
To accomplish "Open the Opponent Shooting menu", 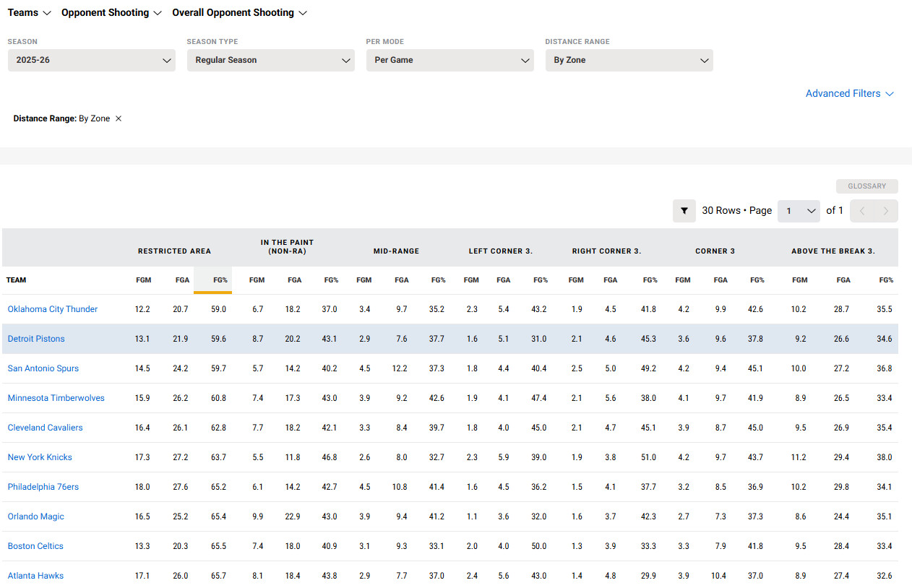I will click(x=111, y=13).
